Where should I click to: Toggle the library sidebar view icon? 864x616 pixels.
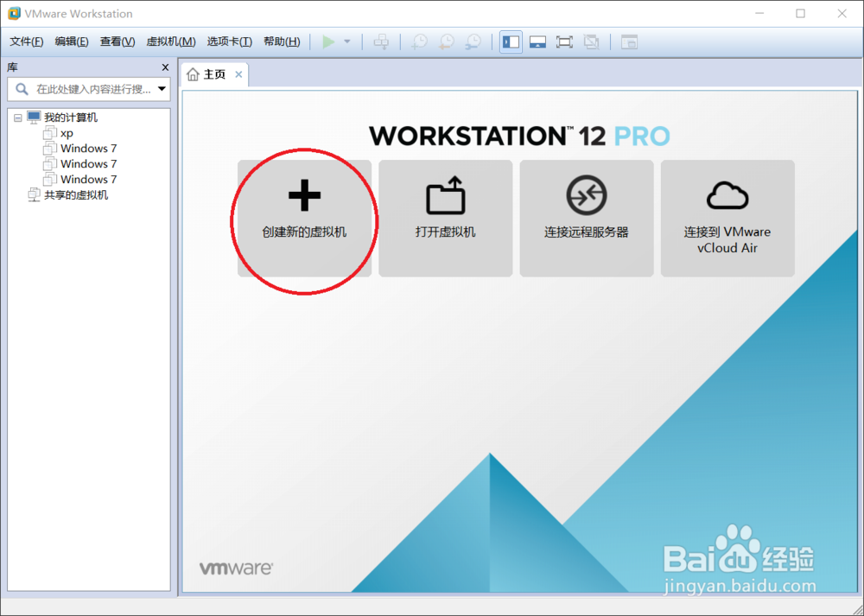511,41
